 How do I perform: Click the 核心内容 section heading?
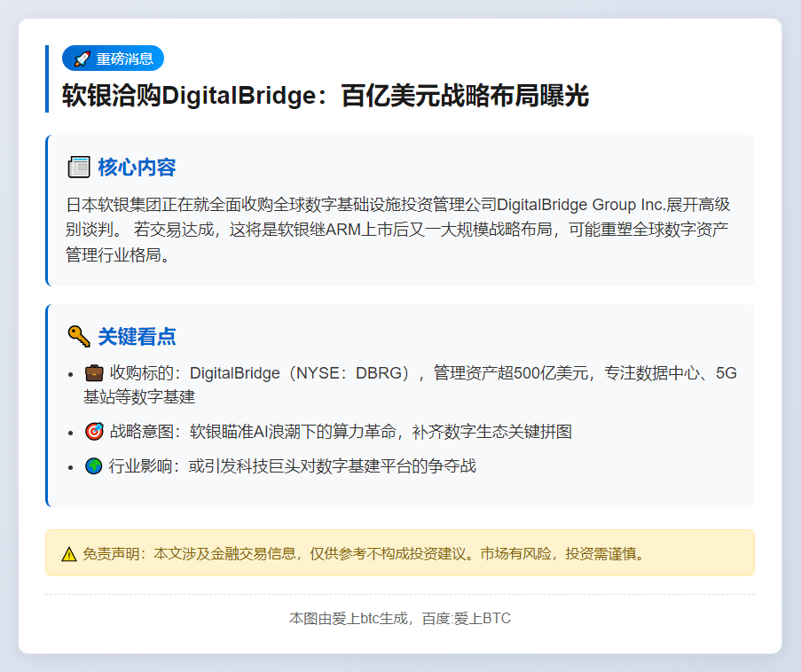tap(137, 168)
